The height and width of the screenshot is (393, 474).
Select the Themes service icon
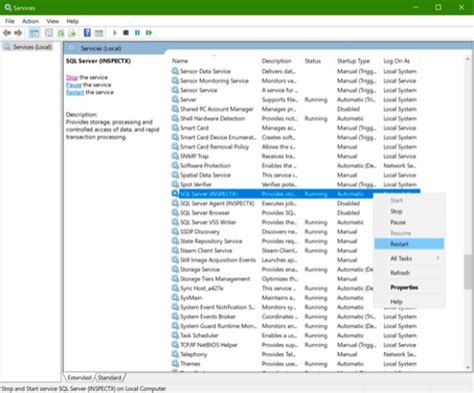175,364
